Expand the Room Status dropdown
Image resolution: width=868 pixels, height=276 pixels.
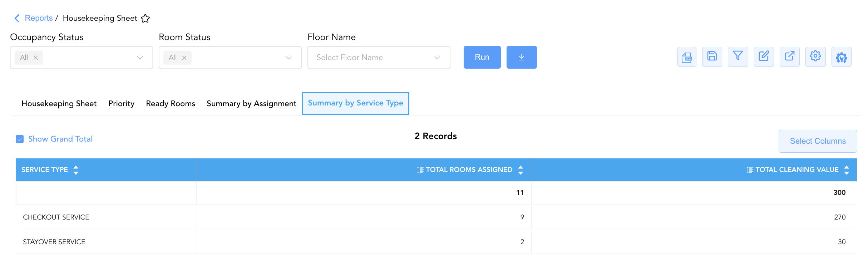point(288,58)
